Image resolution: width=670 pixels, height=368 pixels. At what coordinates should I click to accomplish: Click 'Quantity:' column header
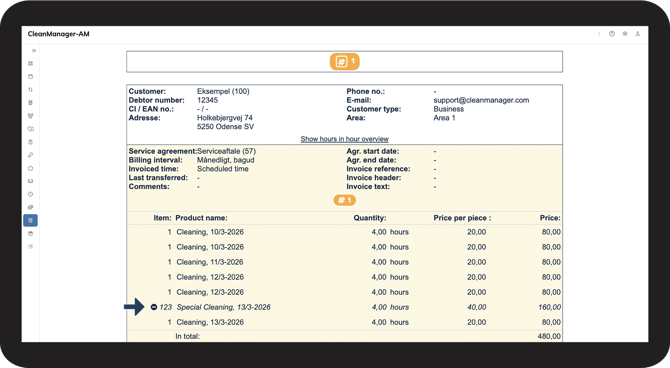pos(370,218)
